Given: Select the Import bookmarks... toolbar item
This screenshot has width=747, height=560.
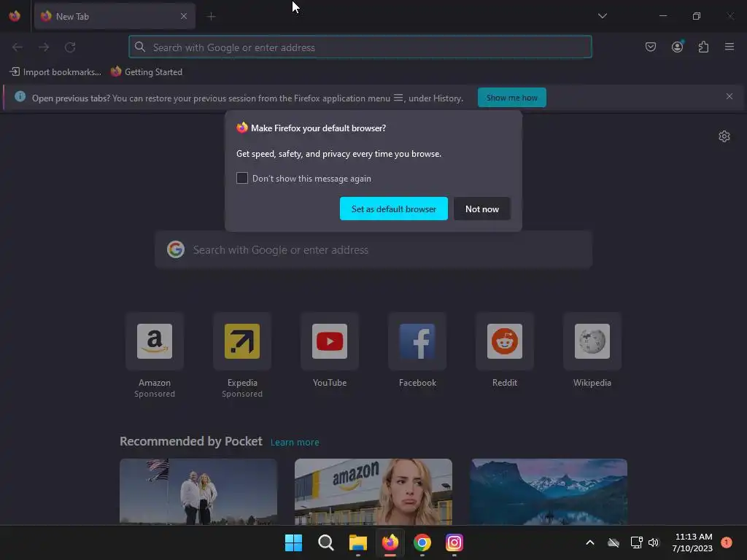Looking at the screenshot, I should (55, 72).
